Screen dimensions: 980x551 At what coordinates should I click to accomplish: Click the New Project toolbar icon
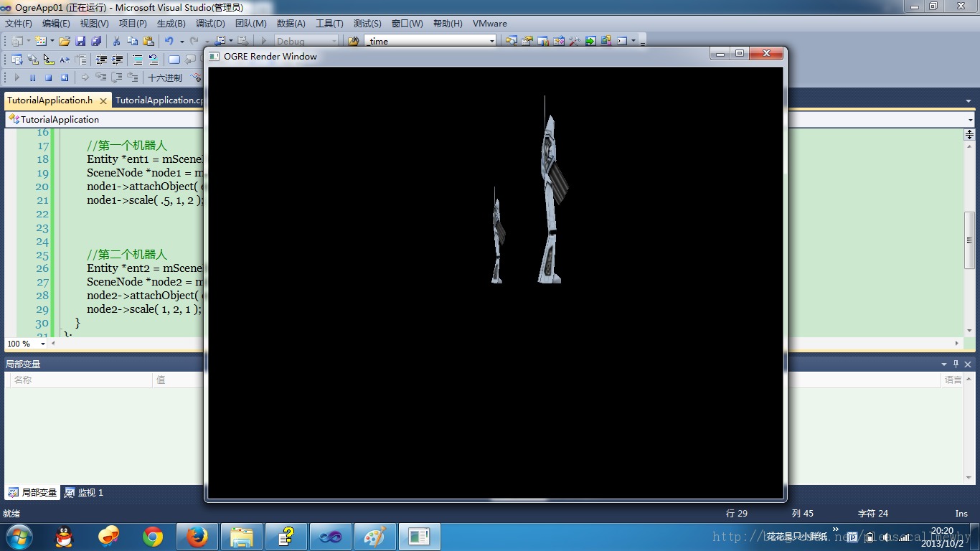tap(17, 41)
